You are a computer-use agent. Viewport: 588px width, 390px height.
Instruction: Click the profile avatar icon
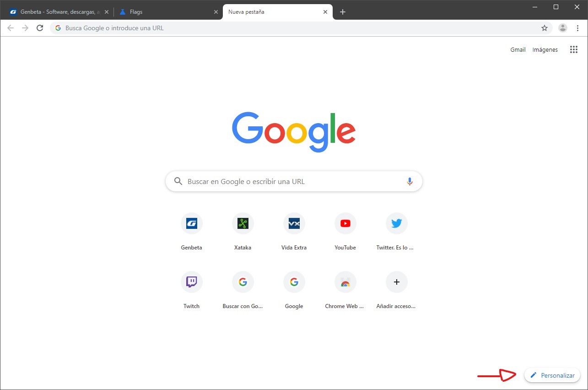562,28
